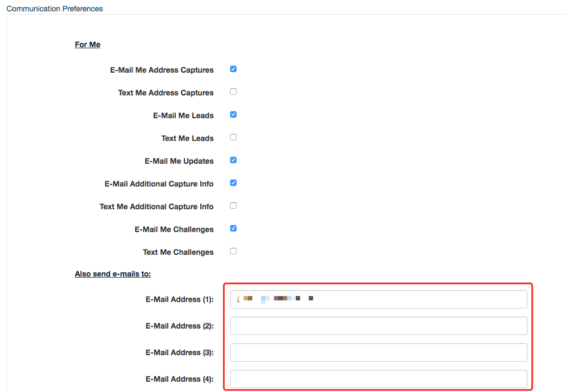The width and height of the screenshot is (566, 392).
Task: Disable the E-Mail Me Updates checkbox
Action: pos(233,160)
